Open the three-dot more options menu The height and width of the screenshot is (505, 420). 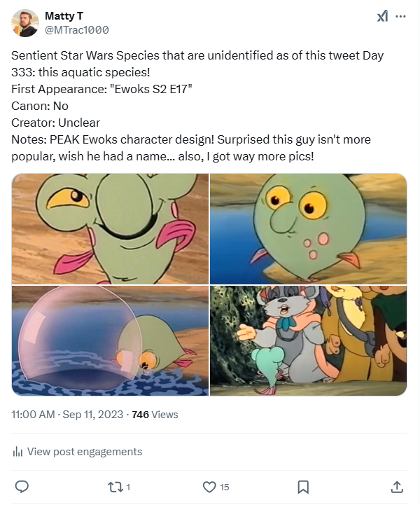click(x=400, y=16)
